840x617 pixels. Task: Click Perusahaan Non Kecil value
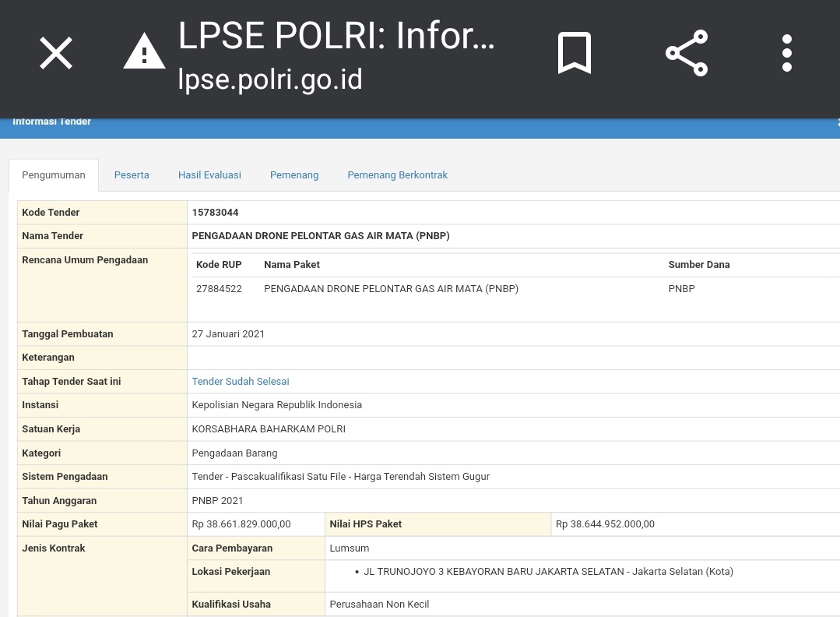tap(379, 604)
